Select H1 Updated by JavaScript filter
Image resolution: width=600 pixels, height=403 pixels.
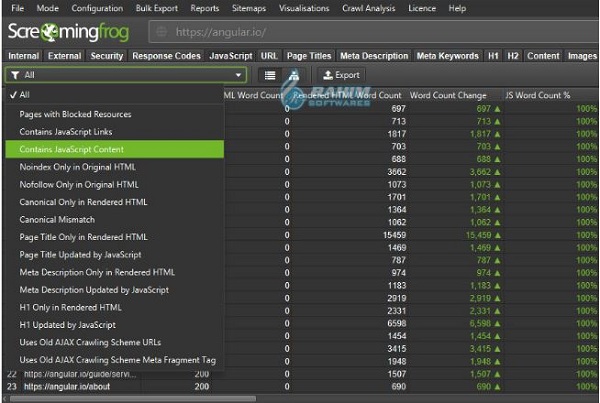click(x=68, y=325)
